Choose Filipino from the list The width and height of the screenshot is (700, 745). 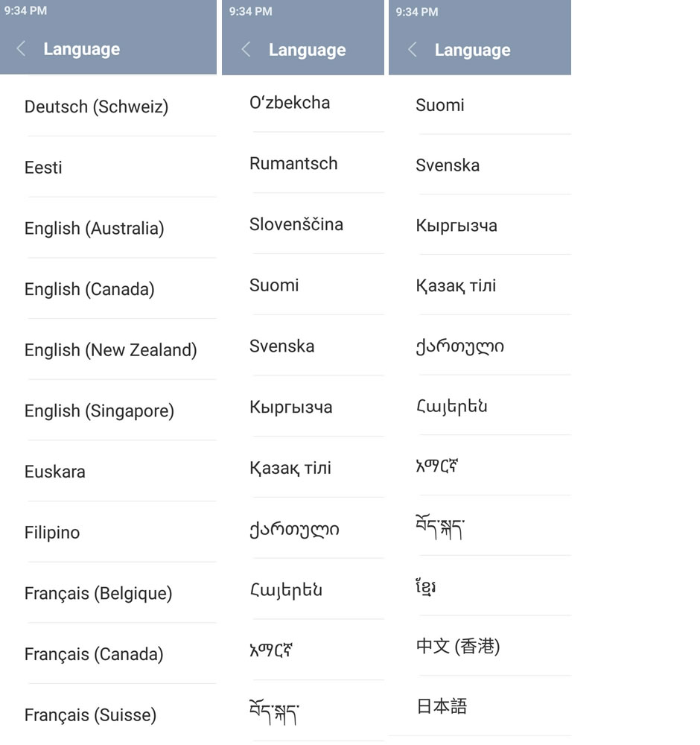coord(52,533)
